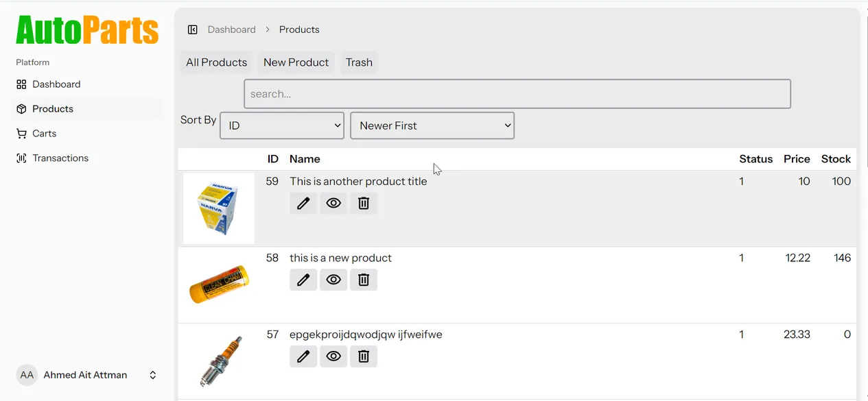
Task: Click the pencil icon for product 57
Action: pyautogui.click(x=303, y=356)
